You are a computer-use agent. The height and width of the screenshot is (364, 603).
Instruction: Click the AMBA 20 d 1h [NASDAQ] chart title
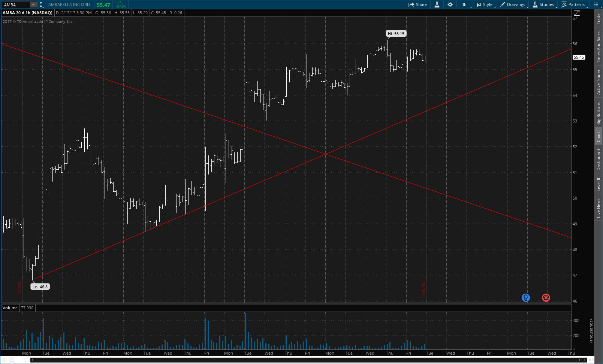point(27,13)
